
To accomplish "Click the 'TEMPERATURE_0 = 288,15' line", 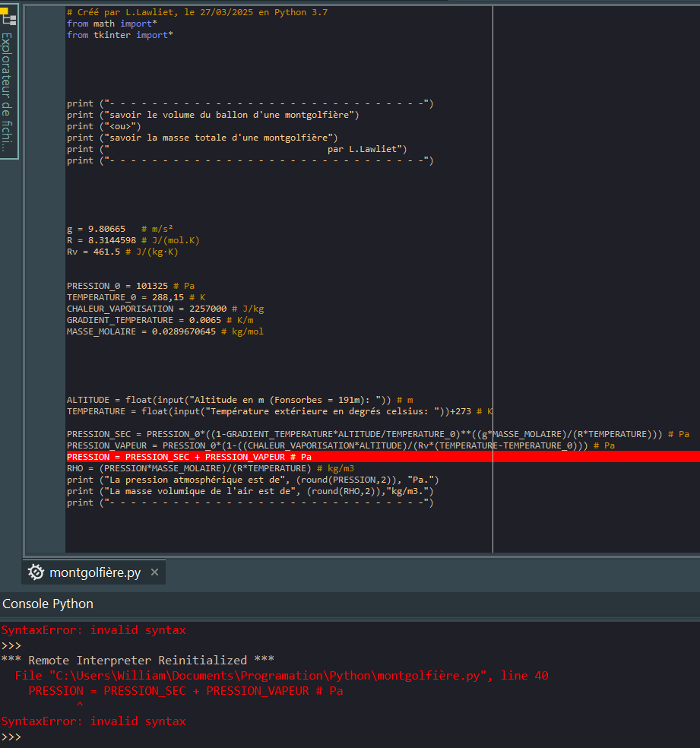I will coord(136,298).
